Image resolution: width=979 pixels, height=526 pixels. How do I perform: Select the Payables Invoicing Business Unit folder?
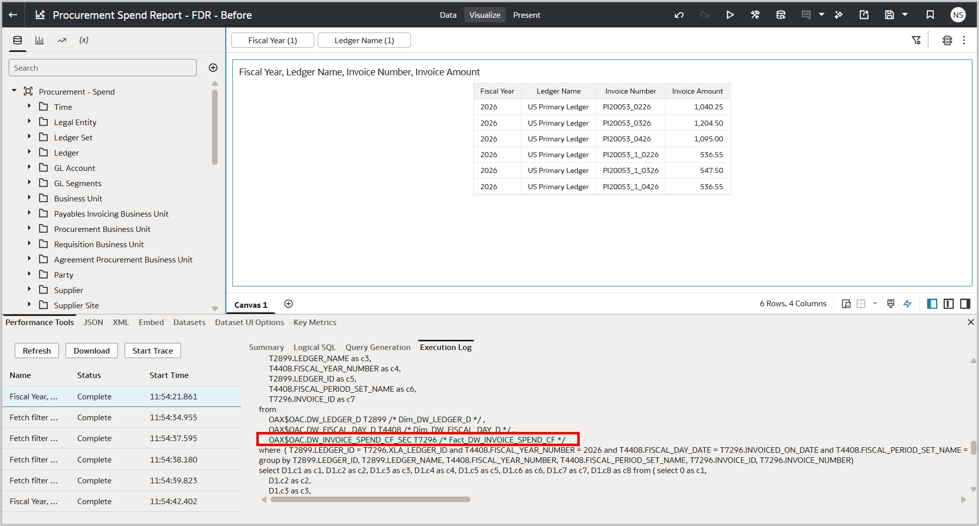pyautogui.click(x=111, y=214)
